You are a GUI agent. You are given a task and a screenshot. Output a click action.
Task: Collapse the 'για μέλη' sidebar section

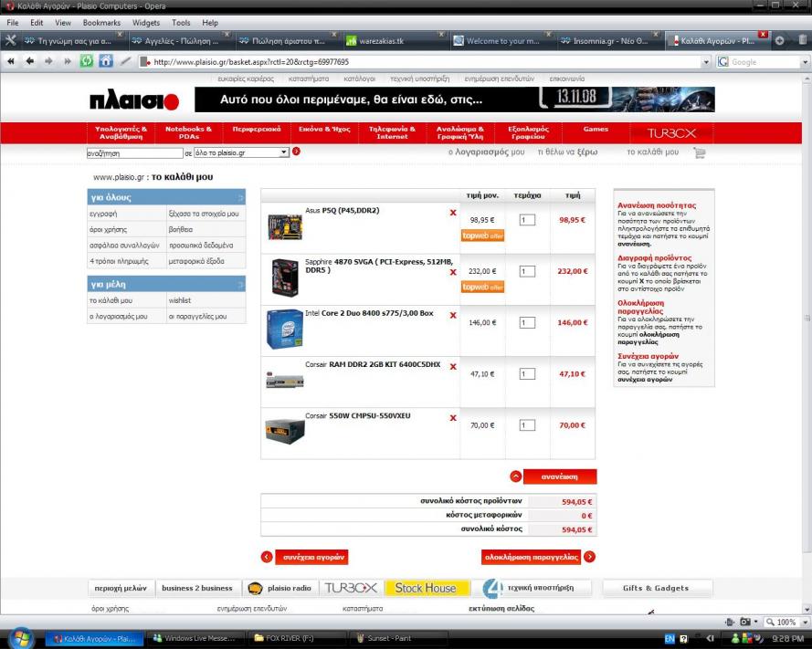tap(241, 284)
